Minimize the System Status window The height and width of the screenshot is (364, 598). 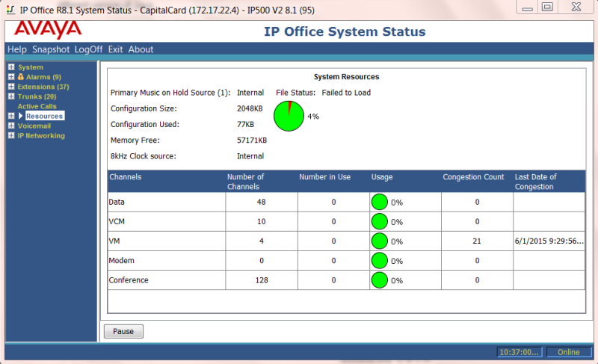(x=528, y=7)
